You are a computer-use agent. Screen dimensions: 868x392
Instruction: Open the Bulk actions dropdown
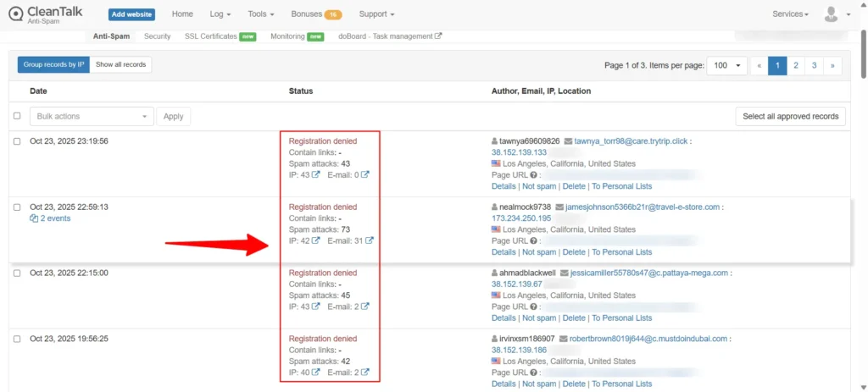pyautogui.click(x=92, y=116)
